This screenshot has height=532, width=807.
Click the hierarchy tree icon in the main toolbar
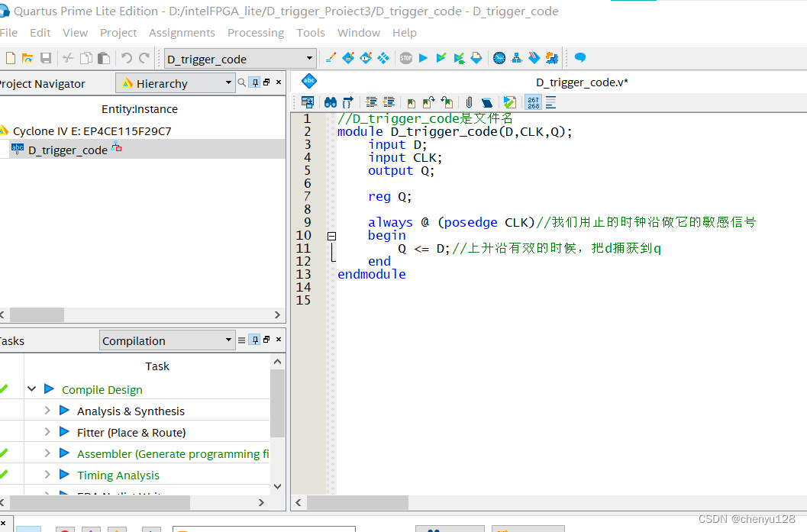517,58
